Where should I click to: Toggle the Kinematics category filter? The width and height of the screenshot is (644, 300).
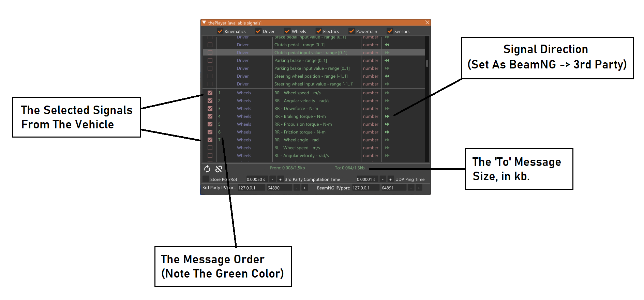[220, 31]
